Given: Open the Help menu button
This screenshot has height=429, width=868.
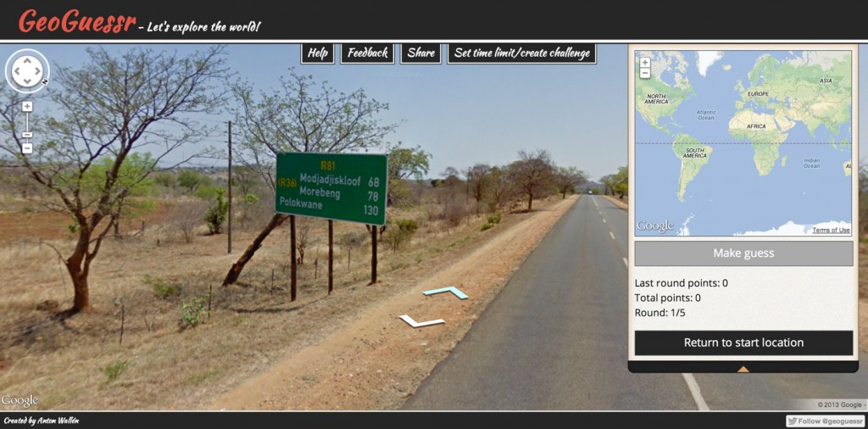Looking at the screenshot, I should (318, 53).
